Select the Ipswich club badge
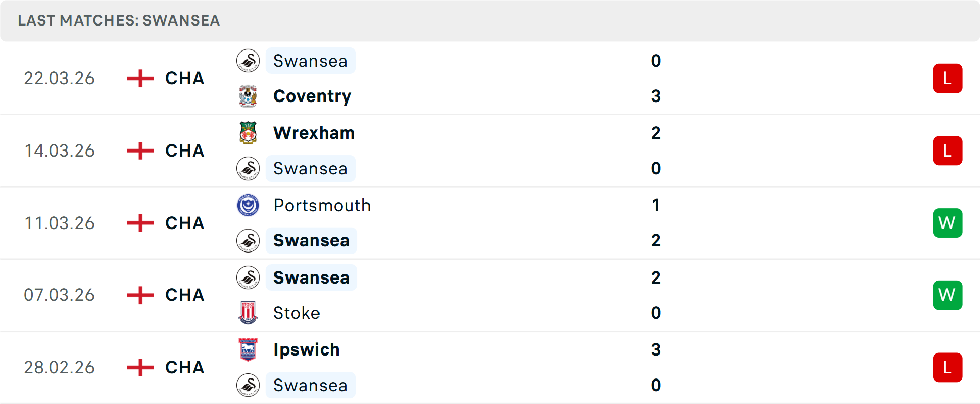 pos(249,349)
